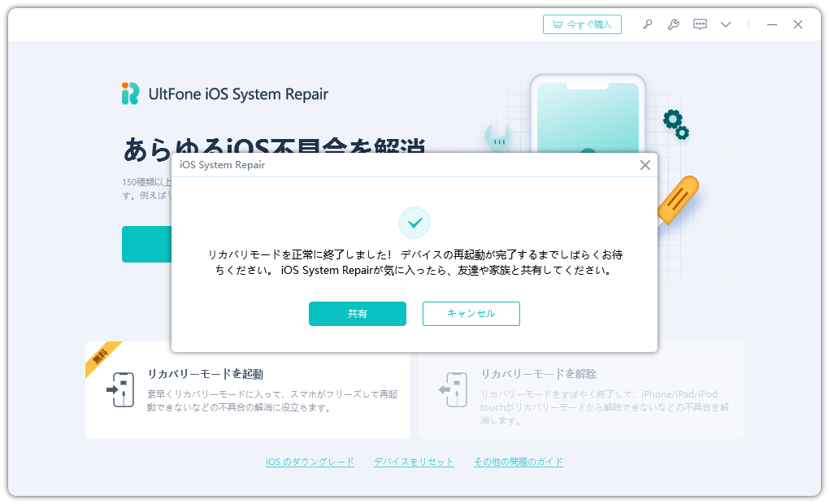Click the teal start button behind dialog

click(x=146, y=245)
